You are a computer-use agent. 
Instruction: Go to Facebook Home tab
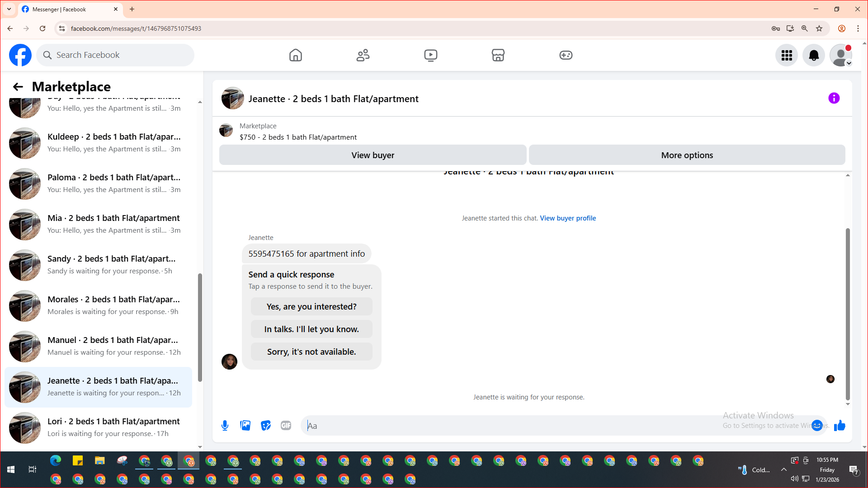point(295,55)
